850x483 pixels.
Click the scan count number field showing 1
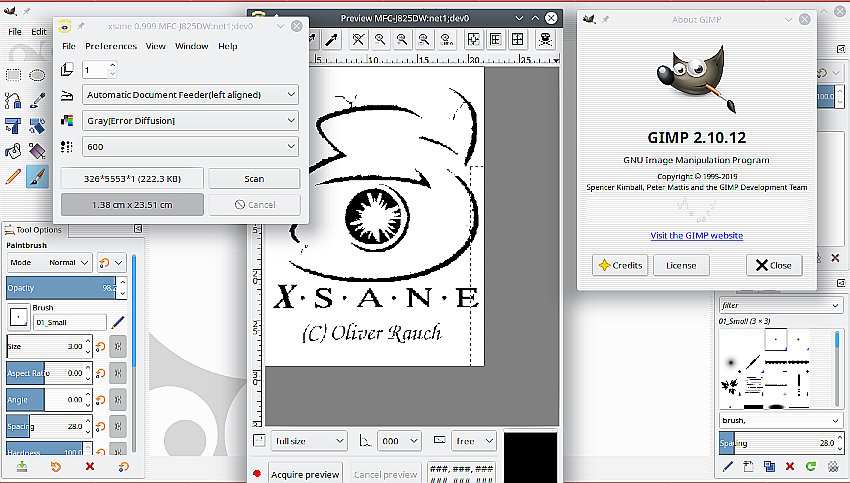(95, 69)
